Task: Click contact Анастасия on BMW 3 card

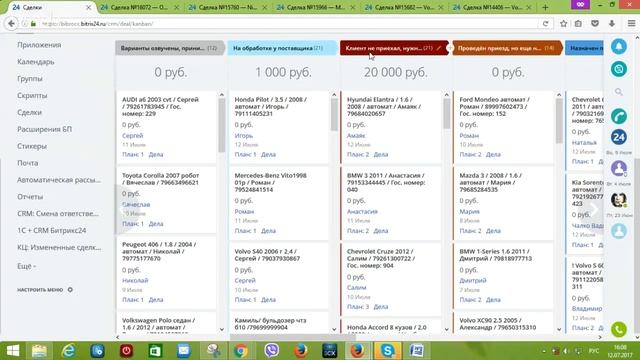Action: click(362, 211)
